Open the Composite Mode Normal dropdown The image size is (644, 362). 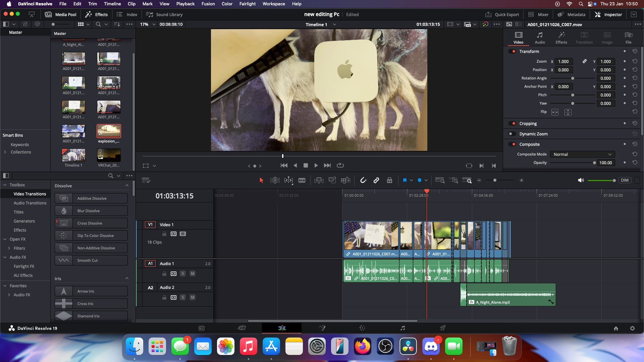[583, 154]
